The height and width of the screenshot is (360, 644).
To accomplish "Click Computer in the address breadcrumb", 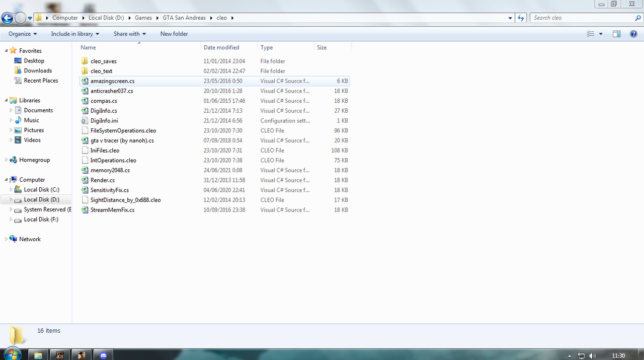I will click(x=65, y=18).
